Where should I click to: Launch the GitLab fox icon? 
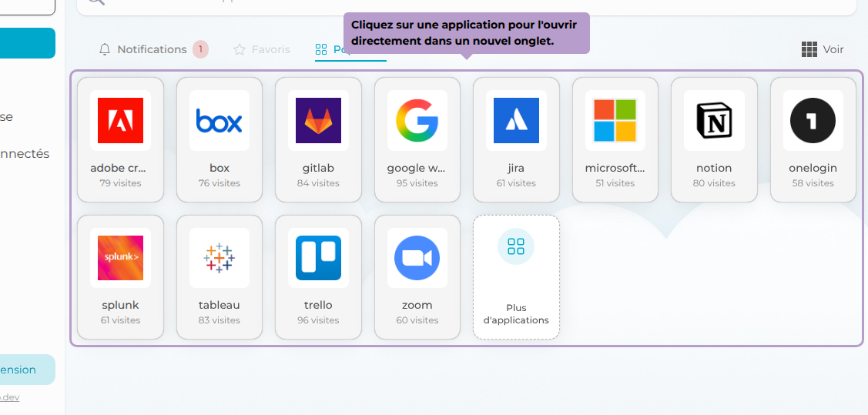(x=318, y=121)
